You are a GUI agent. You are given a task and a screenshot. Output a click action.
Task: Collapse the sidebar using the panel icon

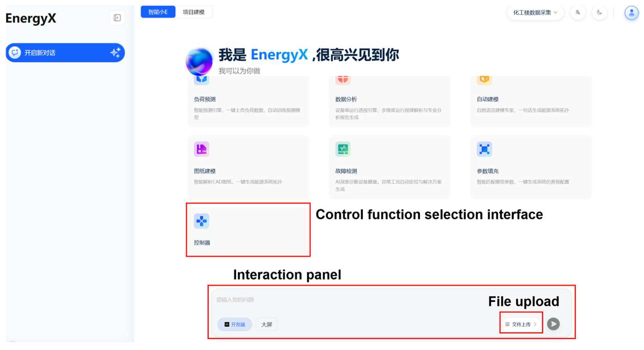click(x=117, y=18)
